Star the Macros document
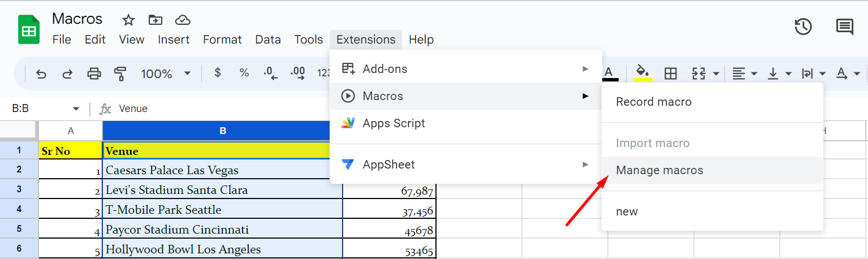 pos(129,20)
